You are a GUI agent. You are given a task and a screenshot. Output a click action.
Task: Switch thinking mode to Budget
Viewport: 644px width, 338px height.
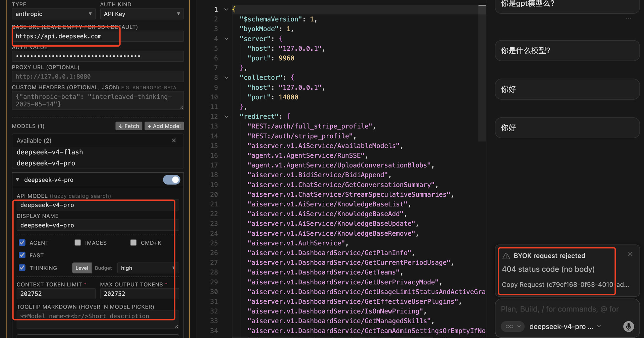103,268
